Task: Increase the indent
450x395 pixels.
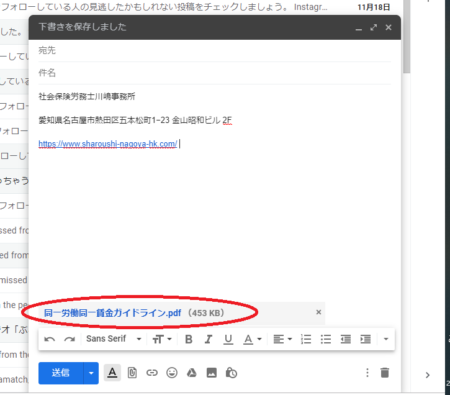Action: (x=366, y=339)
